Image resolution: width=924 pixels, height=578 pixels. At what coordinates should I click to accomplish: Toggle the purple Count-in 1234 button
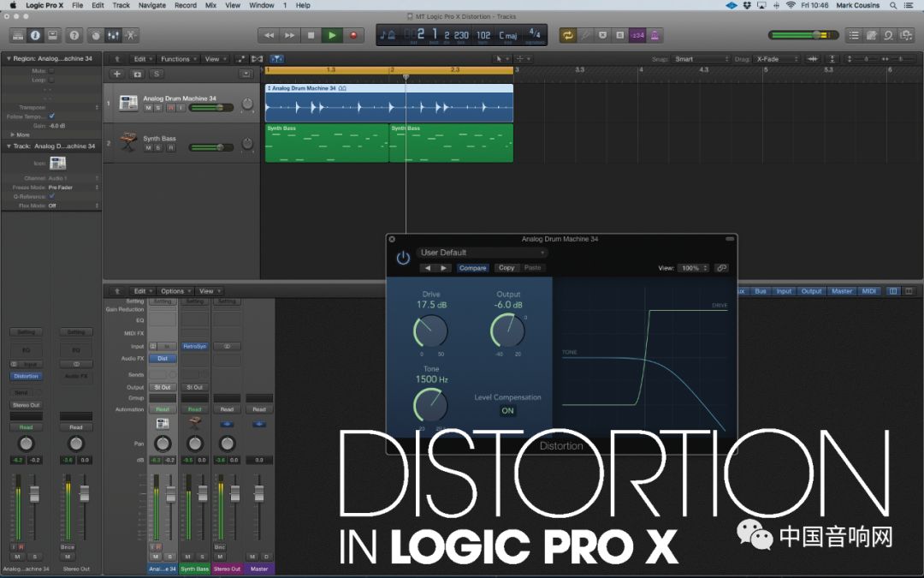click(637, 35)
